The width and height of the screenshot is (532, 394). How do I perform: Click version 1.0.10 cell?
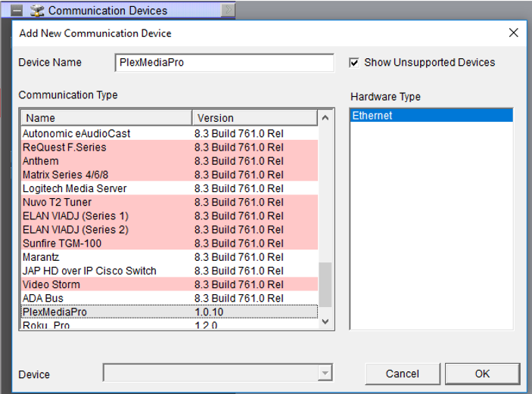[209, 312]
